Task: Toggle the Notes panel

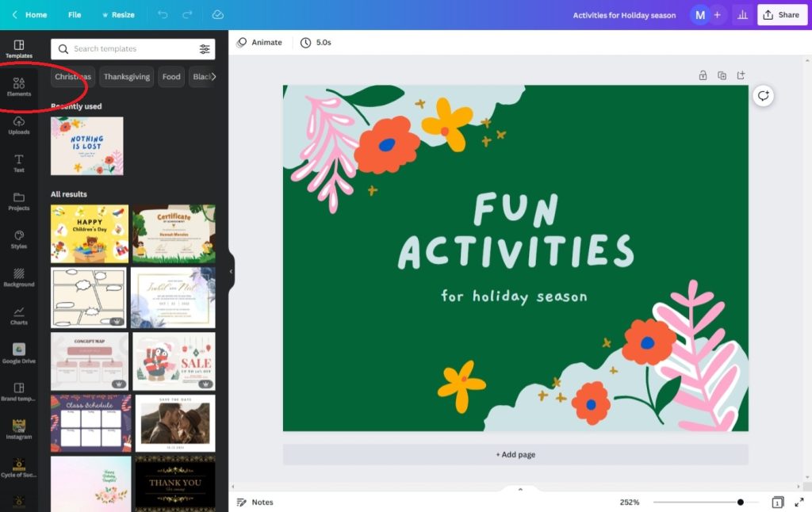Action: pos(255,502)
